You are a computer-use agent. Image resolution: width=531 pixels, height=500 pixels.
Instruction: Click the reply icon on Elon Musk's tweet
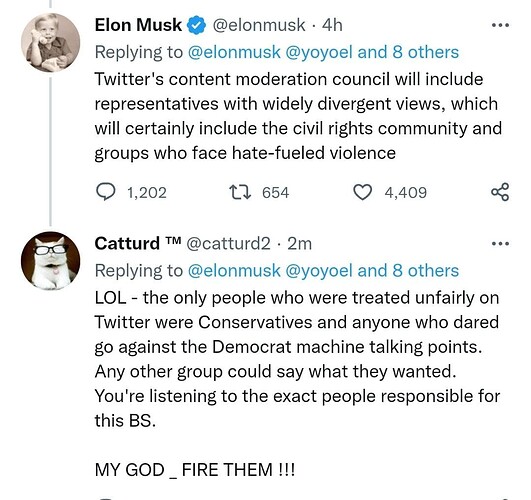(x=105, y=192)
